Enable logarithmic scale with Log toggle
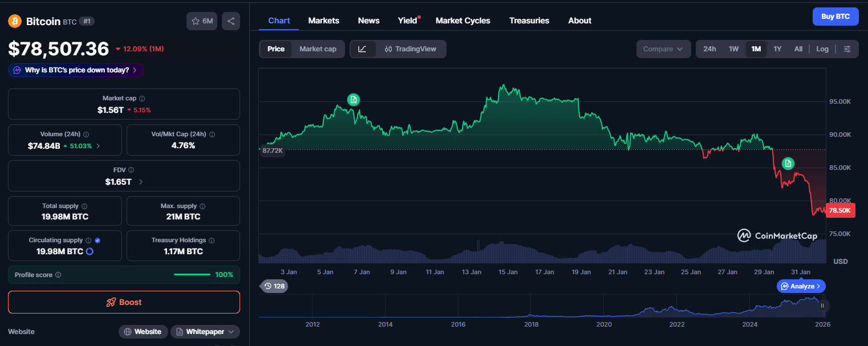This screenshot has height=346, width=868. (x=822, y=49)
